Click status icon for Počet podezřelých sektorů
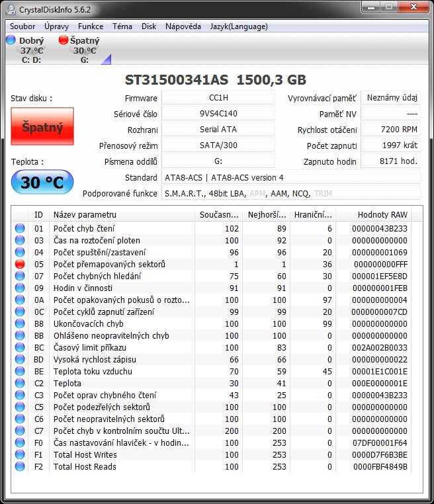Viewport: 434px width, 504px height. [x=20, y=407]
